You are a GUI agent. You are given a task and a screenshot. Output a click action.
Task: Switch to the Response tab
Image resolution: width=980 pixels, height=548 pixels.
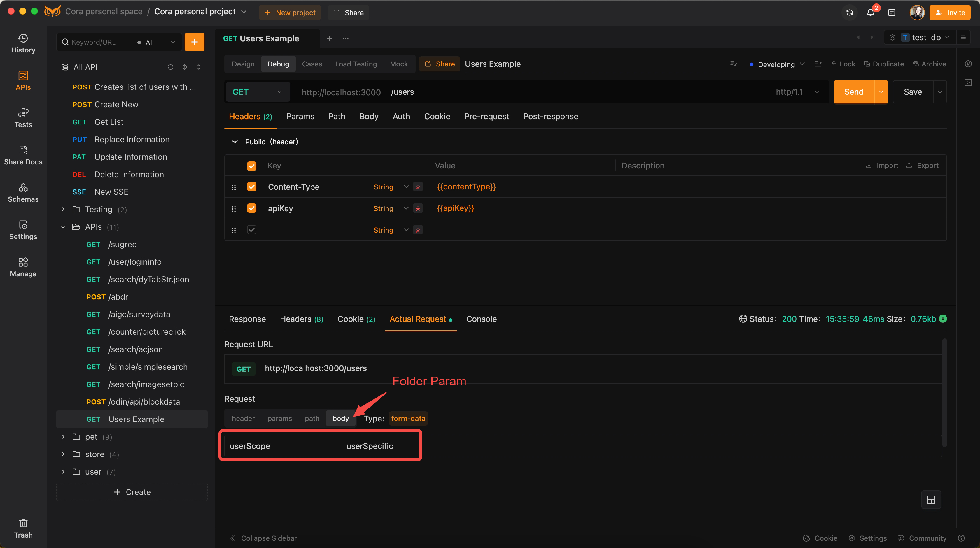tap(247, 319)
